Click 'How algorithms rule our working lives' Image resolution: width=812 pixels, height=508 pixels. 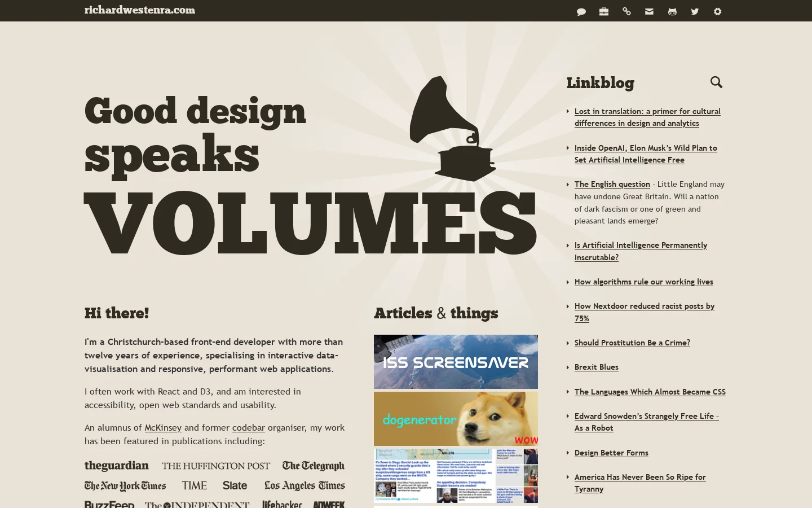click(644, 282)
